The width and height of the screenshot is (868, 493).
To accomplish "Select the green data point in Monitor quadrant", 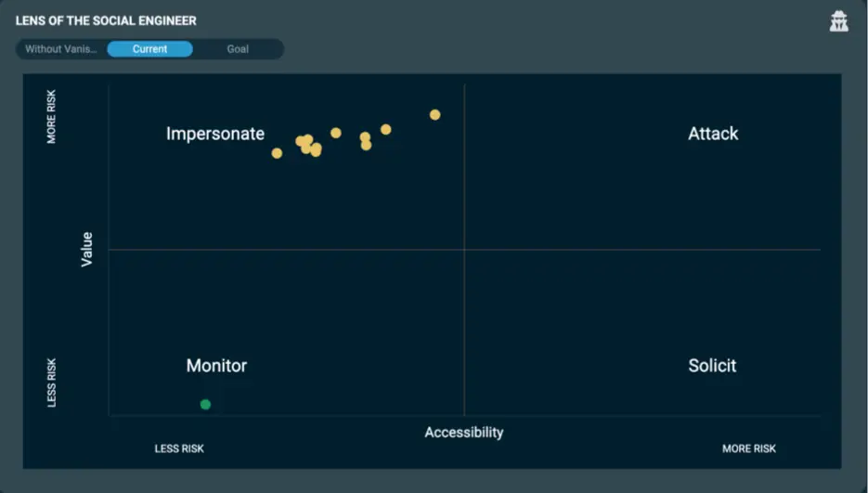I will 205,405.
